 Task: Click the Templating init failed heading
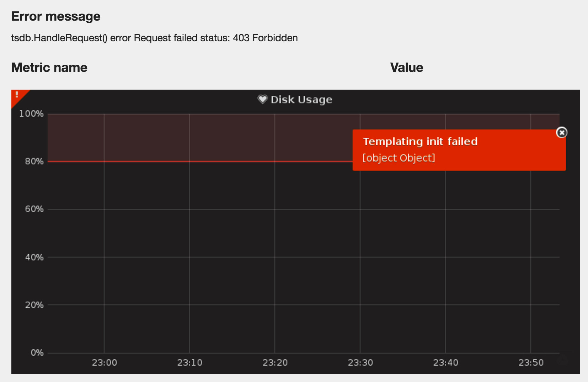(x=420, y=142)
